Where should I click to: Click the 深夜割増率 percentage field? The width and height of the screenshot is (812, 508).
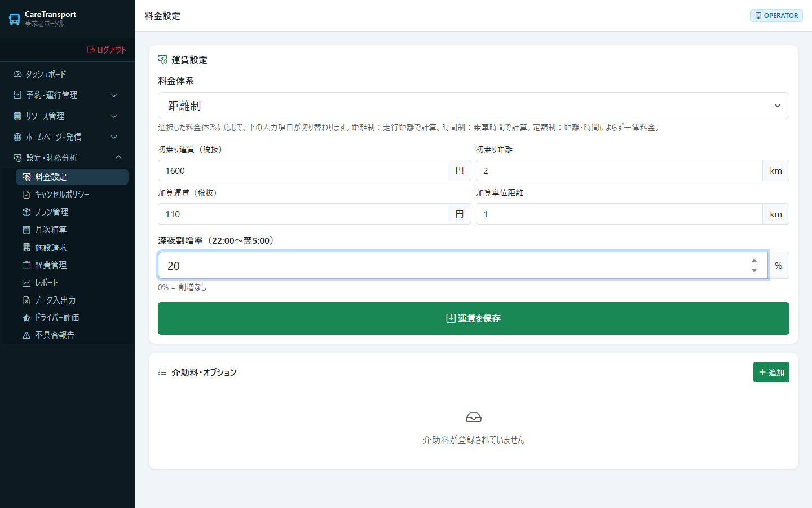(463, 265)
